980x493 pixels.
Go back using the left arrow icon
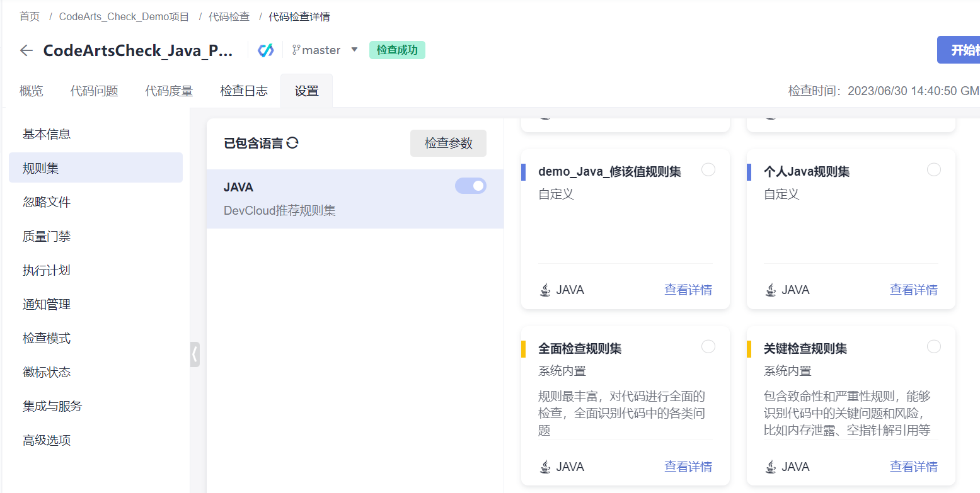click(x=26, y=50)
